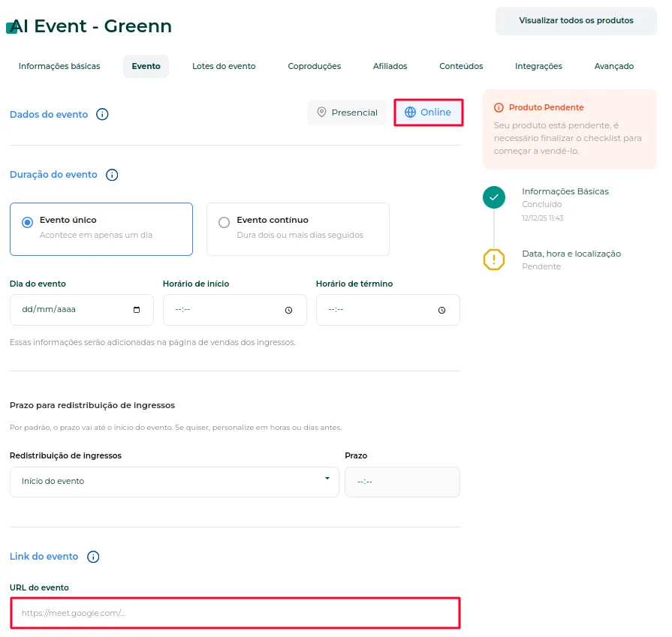
Task: Click yellow warning icon for Data, hora e localização
Action: pyautogui.click(x=494, y=260)
